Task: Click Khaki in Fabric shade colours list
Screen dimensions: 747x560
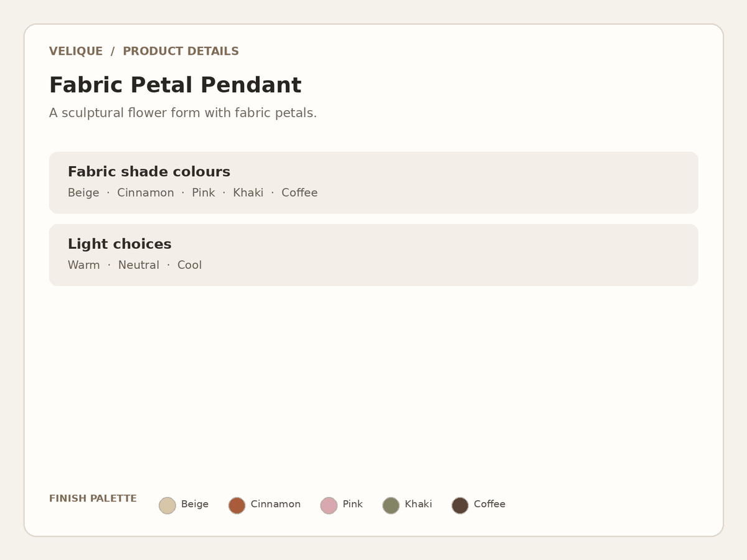Action: (248, 193)
